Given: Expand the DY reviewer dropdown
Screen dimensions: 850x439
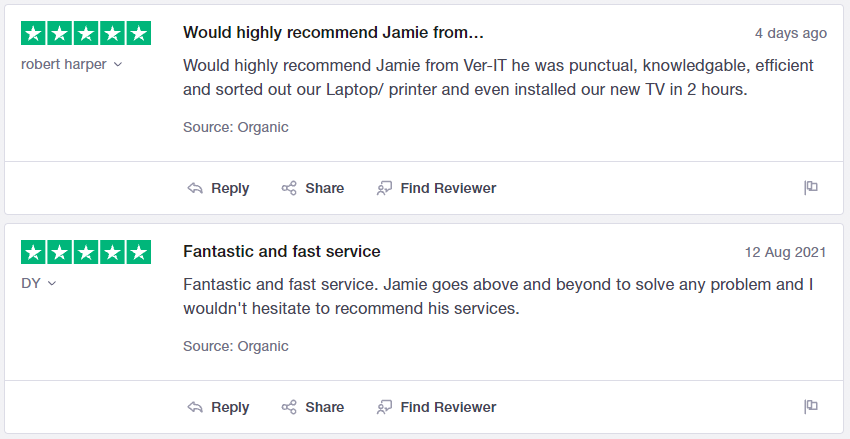Looking at the screenshot, I should (52, 284).
